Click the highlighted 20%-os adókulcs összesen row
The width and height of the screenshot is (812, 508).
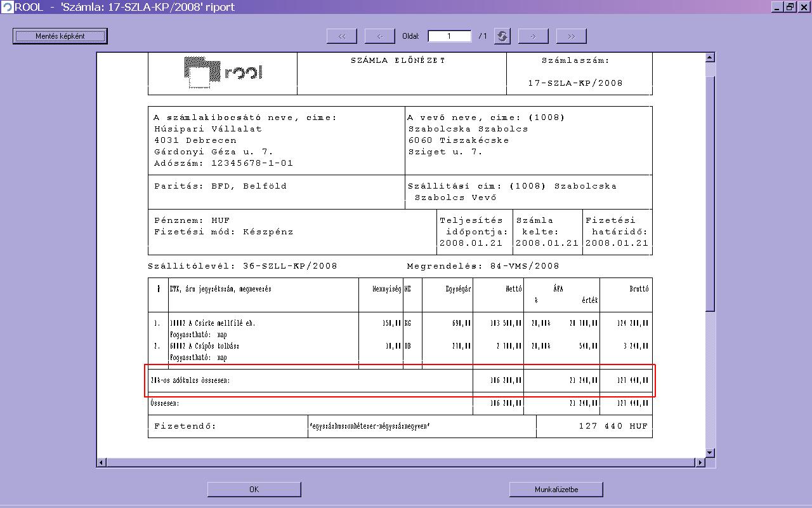click(x=400, y=380)
